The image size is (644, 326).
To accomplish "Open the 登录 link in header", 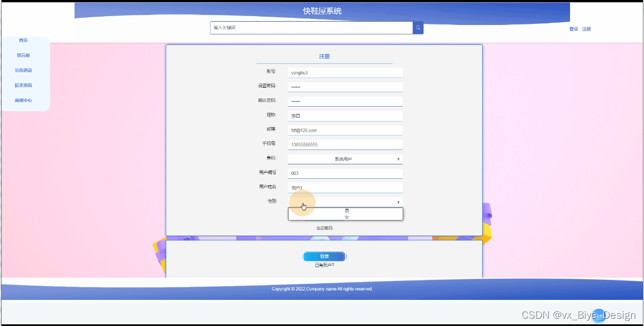I will click(x=573, y=29).
